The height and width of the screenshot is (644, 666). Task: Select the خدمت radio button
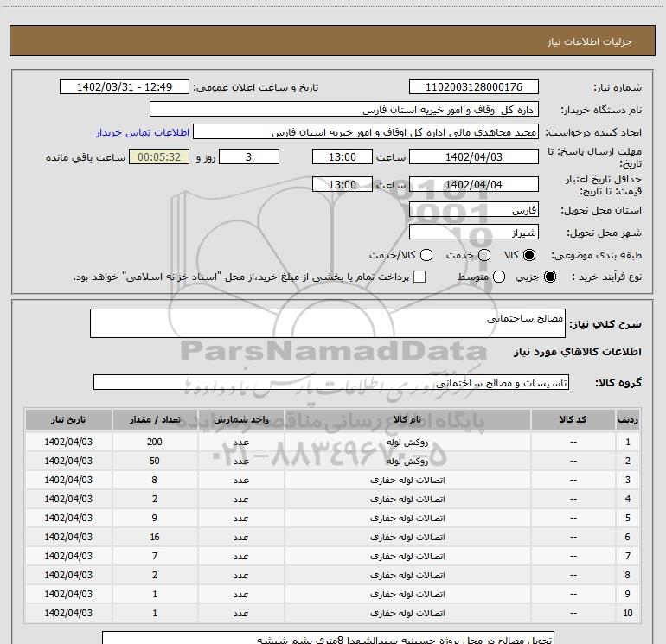[x=484, y=255]
